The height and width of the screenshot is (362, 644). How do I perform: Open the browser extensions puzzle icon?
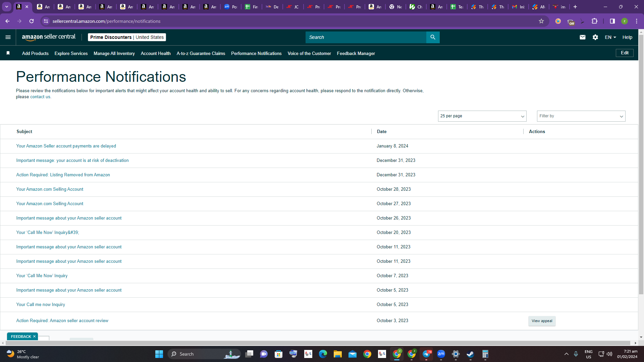[594, 21]
